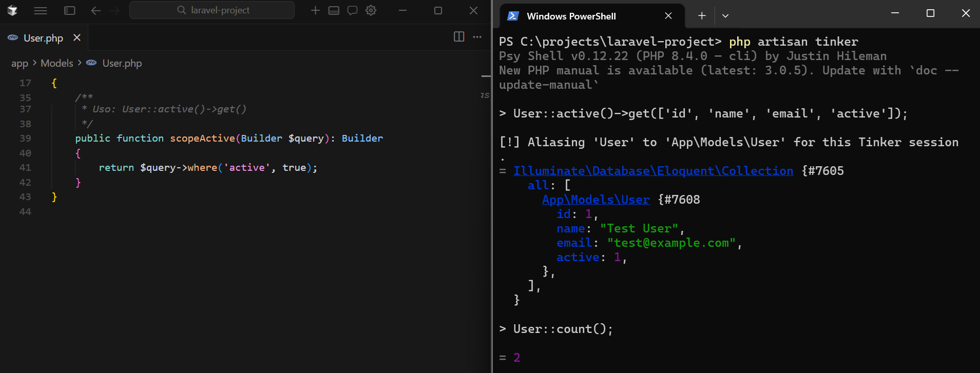The height and width of the screenshot is (373, 980).
Task: Open the editor hamburger menu
Action: point(41,10)
